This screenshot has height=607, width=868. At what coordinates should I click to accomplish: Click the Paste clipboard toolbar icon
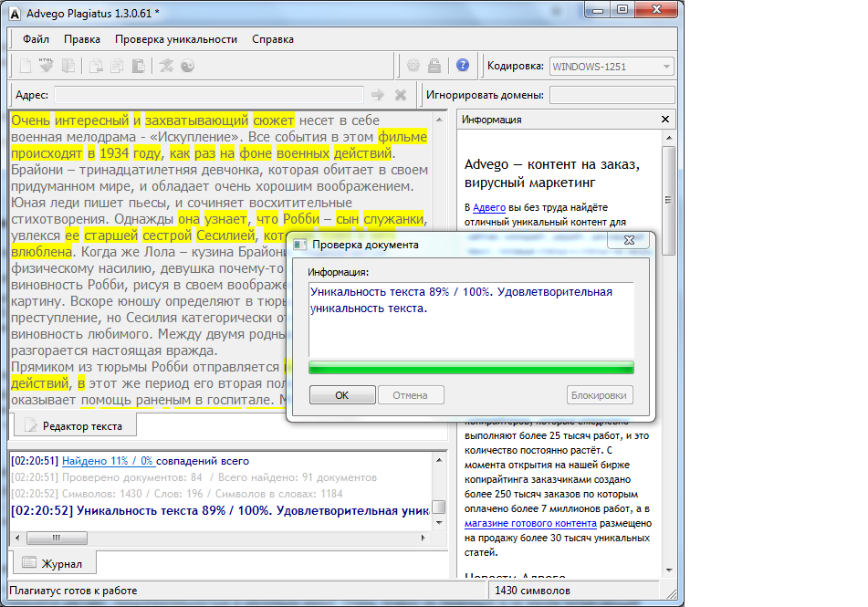[139, 66]
